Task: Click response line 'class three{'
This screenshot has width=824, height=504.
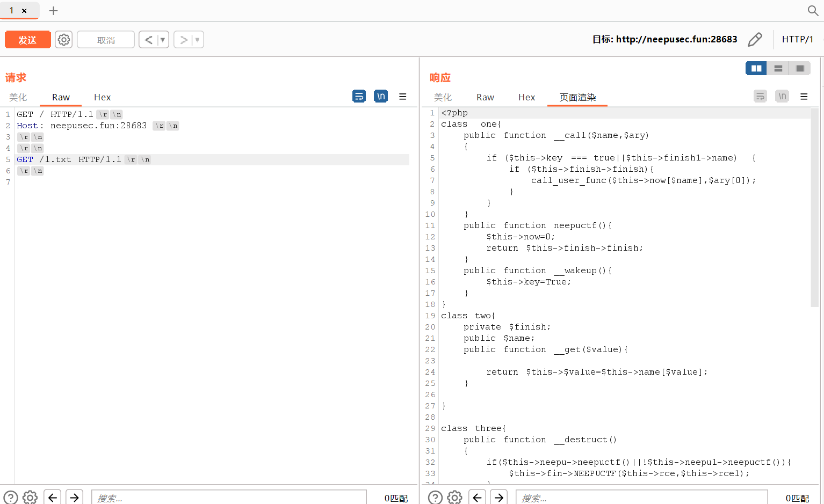Action: pos(474,428)
